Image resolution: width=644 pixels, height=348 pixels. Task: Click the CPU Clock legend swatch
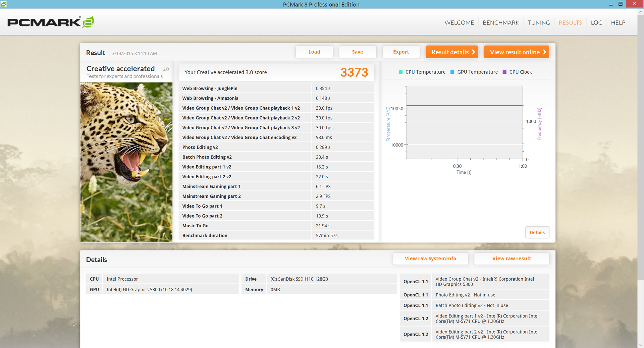(x=504, y=72)
